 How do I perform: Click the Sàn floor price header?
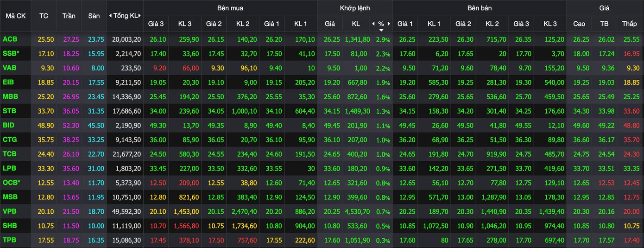pos(94,16)
